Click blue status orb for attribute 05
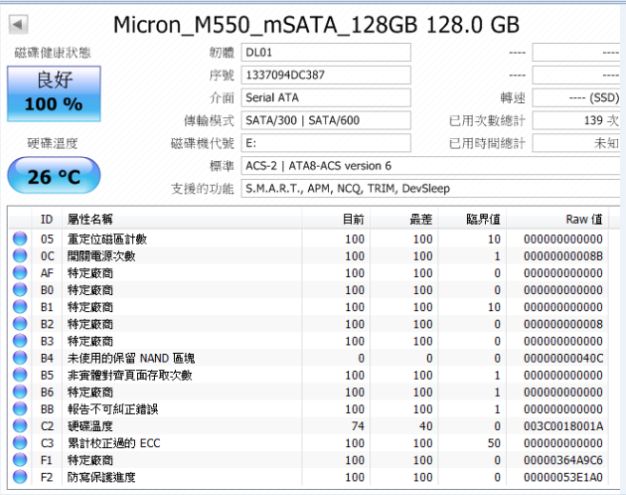 (19, 239)
